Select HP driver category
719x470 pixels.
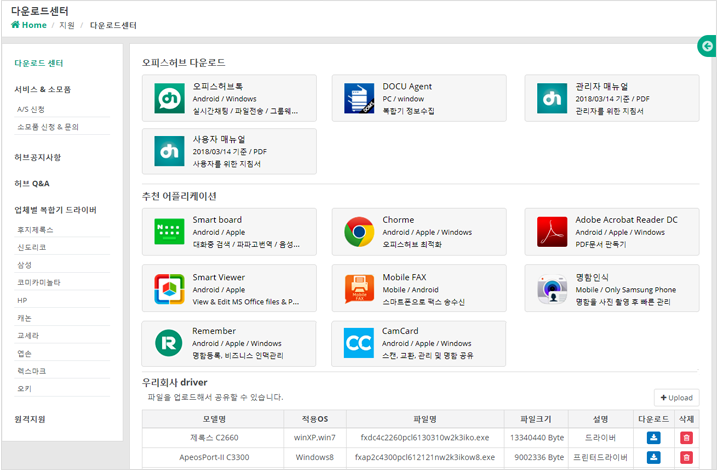pyautogui.click(x=22, y=300)
